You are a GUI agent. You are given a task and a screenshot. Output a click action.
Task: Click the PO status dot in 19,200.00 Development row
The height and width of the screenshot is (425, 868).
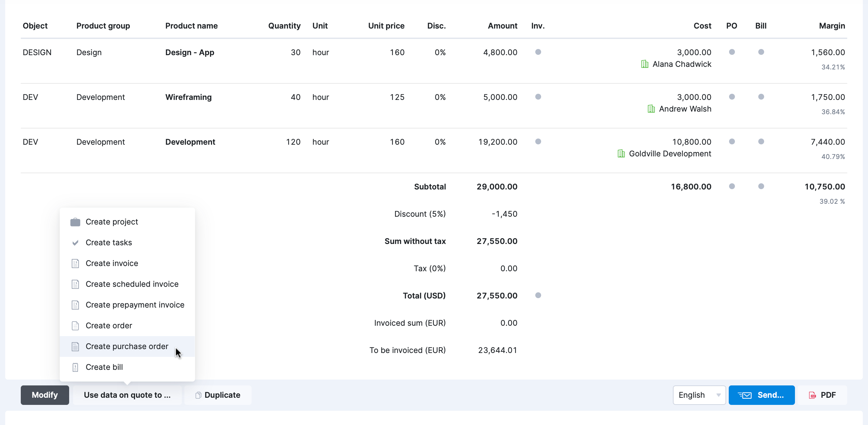732,141
